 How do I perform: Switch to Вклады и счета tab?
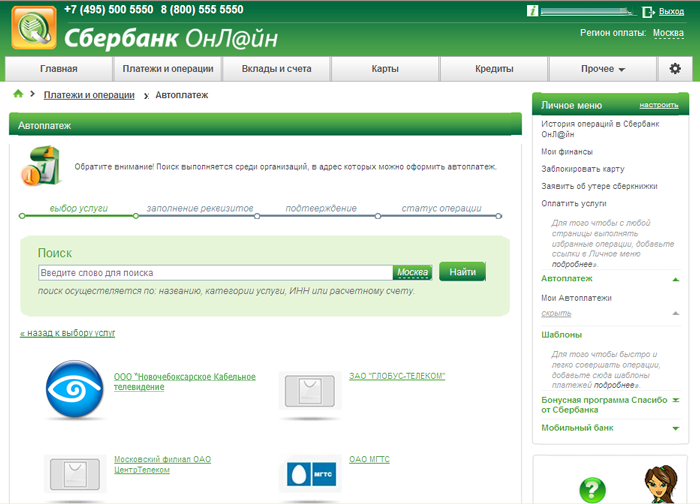pos(276,69)
